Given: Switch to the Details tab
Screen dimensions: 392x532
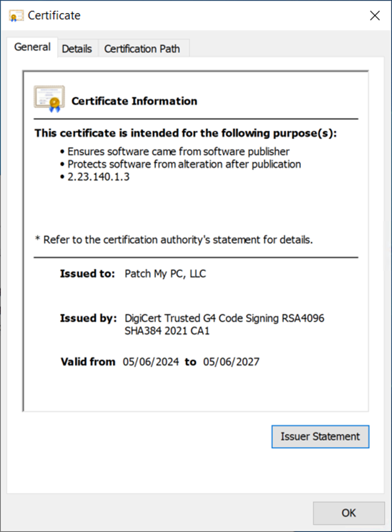Looking at the screenshot, I should 77,48.
